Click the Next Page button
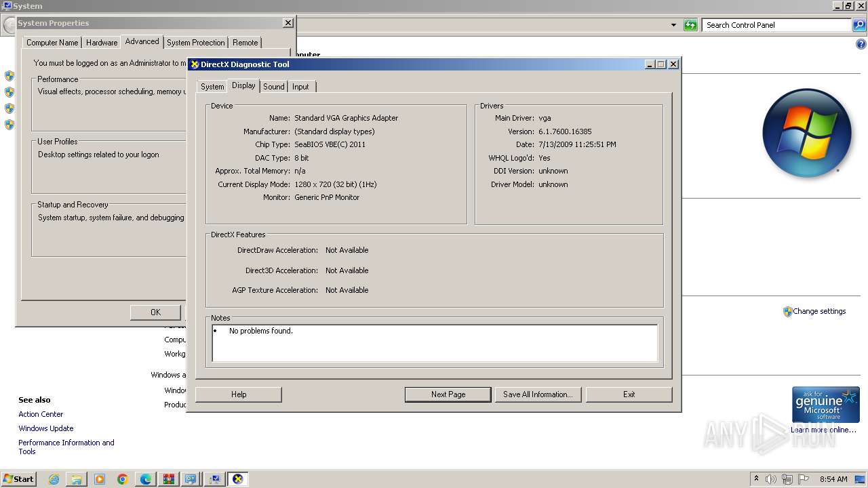The width and height of the screenshot is (868, 488). [x=448, y=394]
